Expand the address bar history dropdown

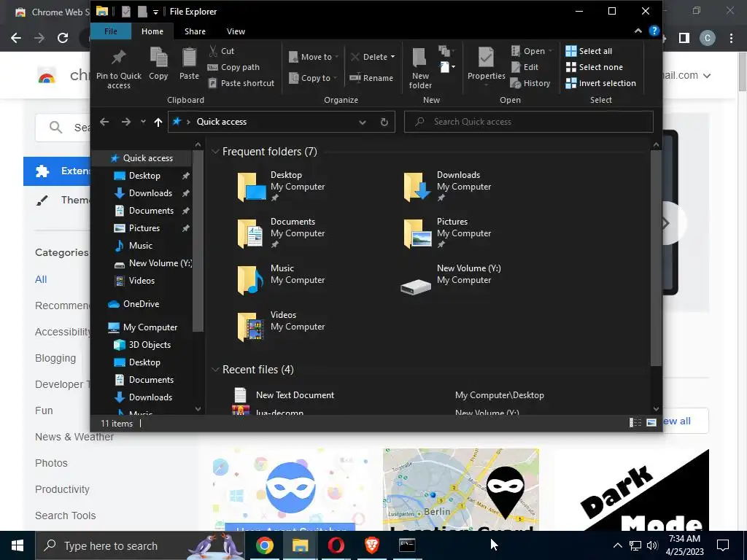pos(362,122)
